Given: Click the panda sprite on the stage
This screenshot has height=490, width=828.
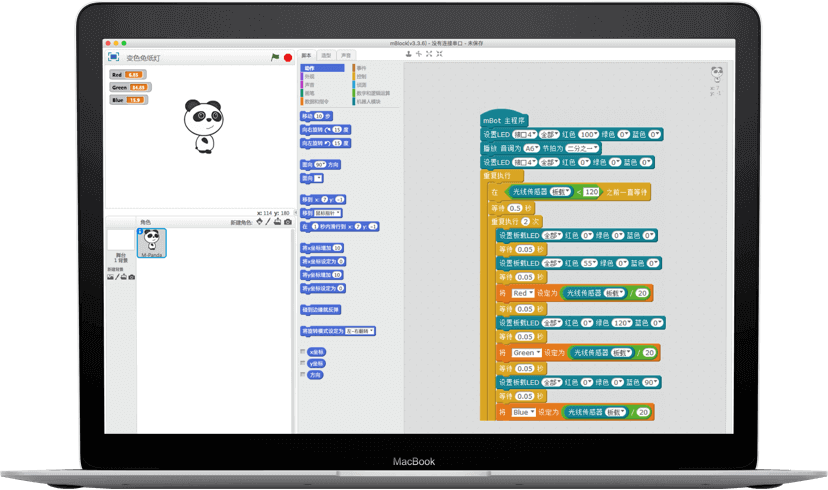Looking at the screenshot, I should tap(204, 127).
